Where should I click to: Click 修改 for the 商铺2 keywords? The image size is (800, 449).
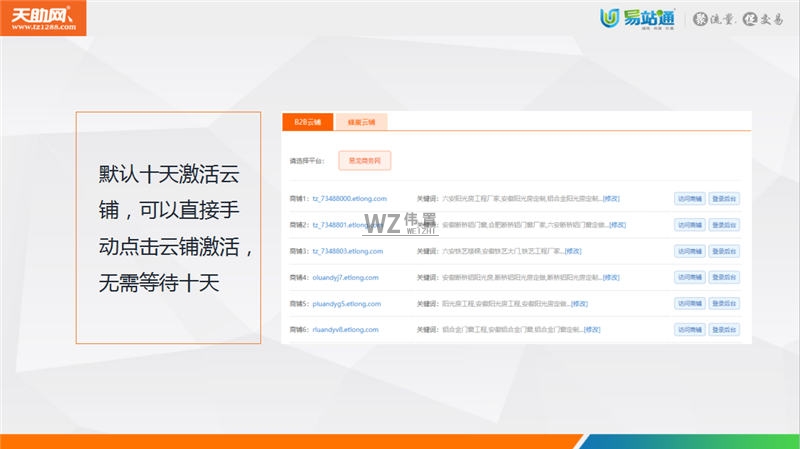pos(617,224)
